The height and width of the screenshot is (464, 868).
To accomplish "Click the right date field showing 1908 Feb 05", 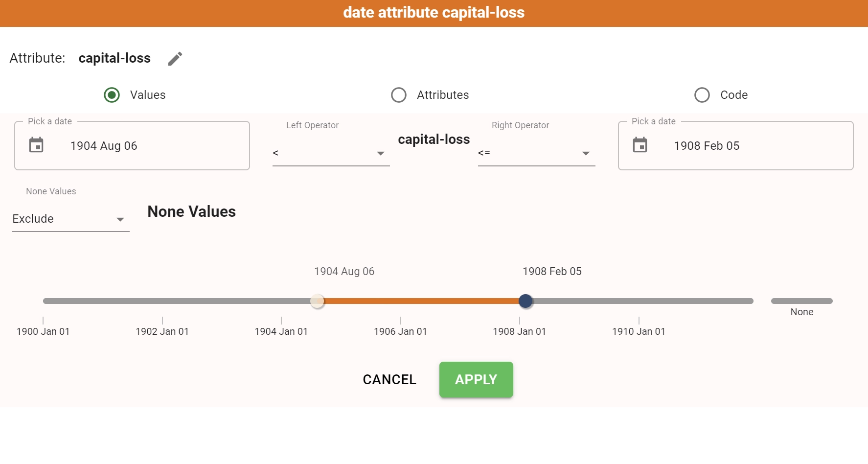I will coord(736,146).
